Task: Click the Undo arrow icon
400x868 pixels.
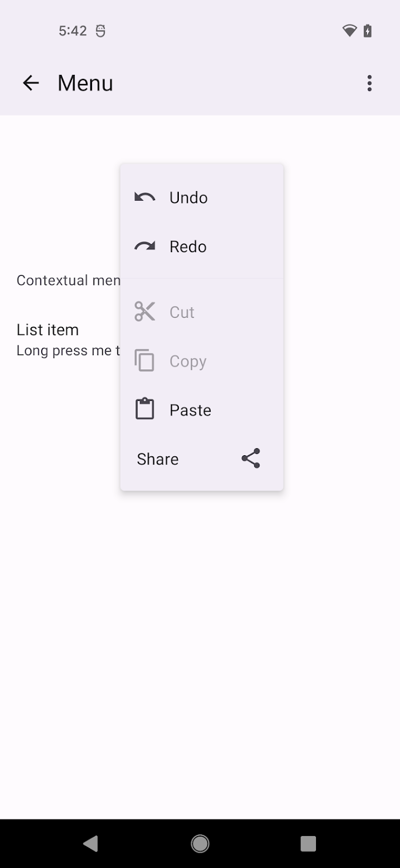Action: pos(145,197)
